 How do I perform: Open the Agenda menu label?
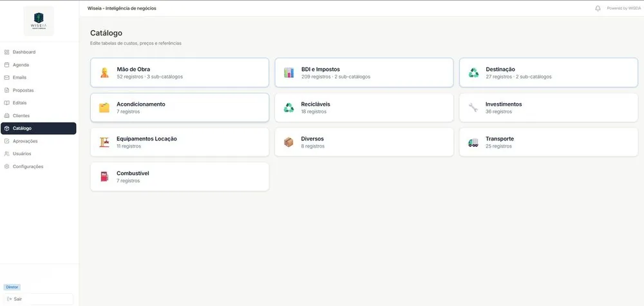point(21,65)
